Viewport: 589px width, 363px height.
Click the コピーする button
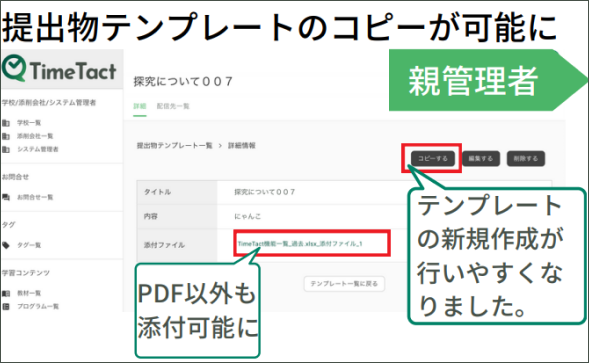point(433,159)
